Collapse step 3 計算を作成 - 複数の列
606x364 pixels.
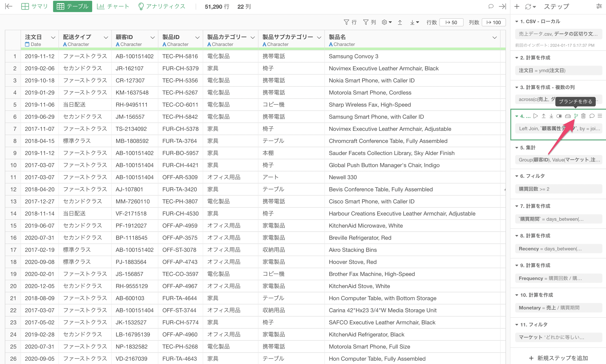[x=517, y=87]
